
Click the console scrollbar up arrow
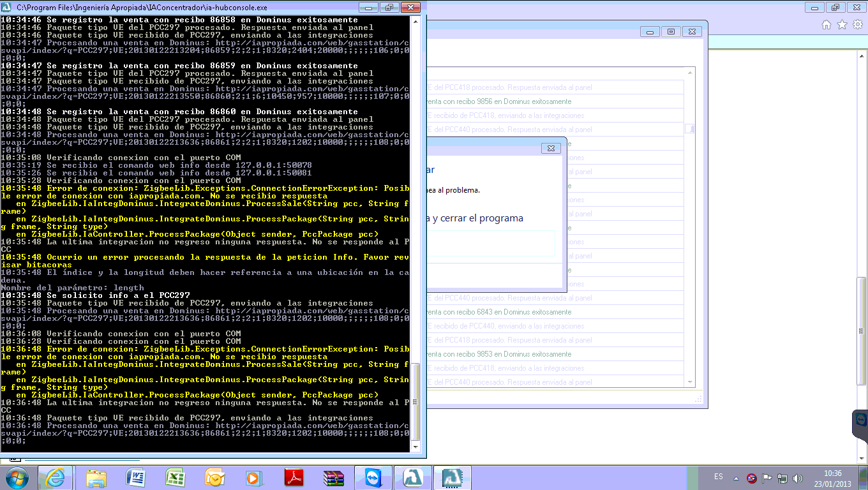click(x=415, y=21)
